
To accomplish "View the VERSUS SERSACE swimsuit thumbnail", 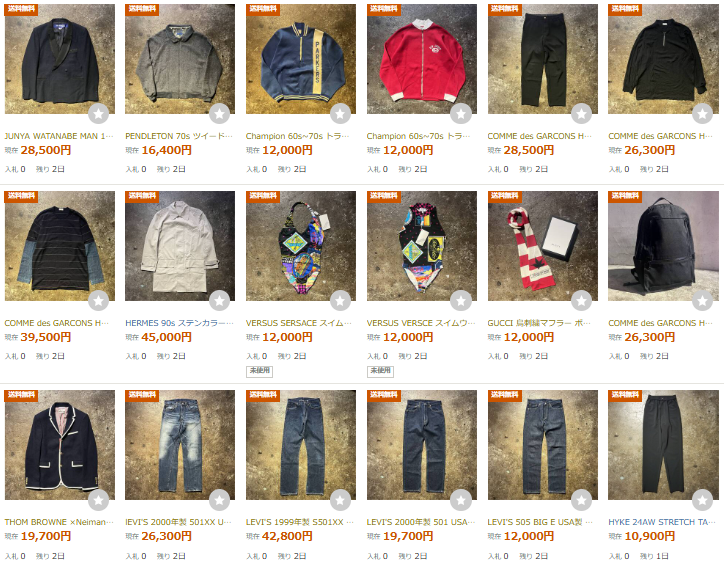I will click(x=301, y=246).
